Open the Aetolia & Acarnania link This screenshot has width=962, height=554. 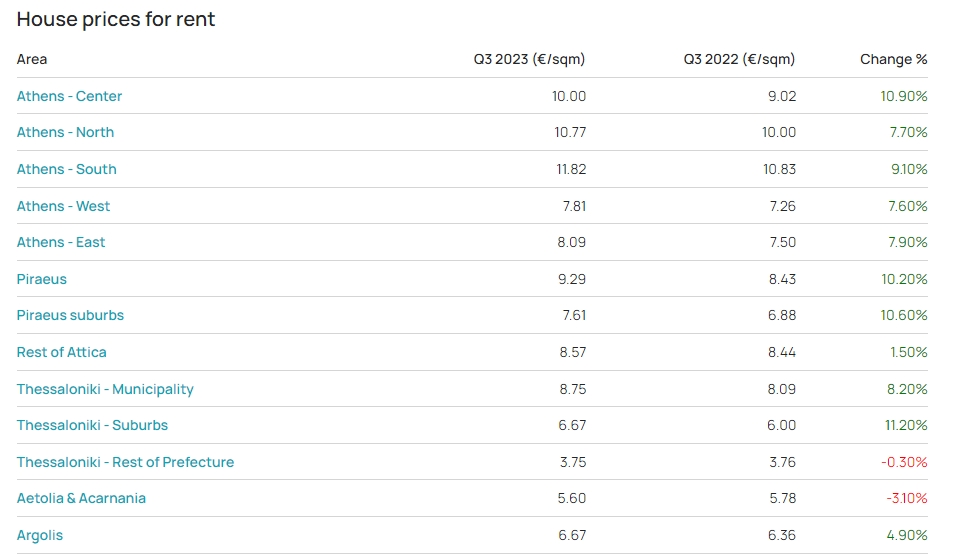tap(81, 498)
